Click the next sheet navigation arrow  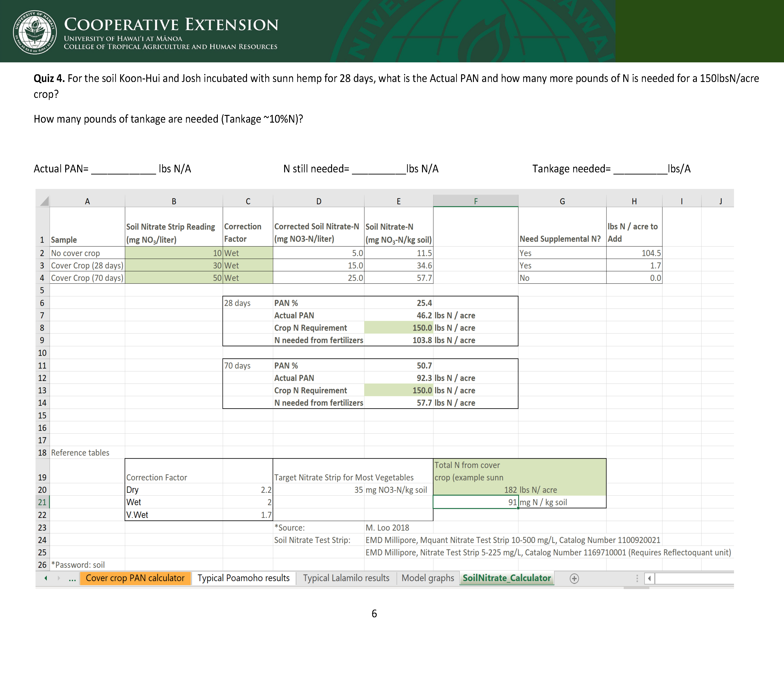click(x=59, y=578)
